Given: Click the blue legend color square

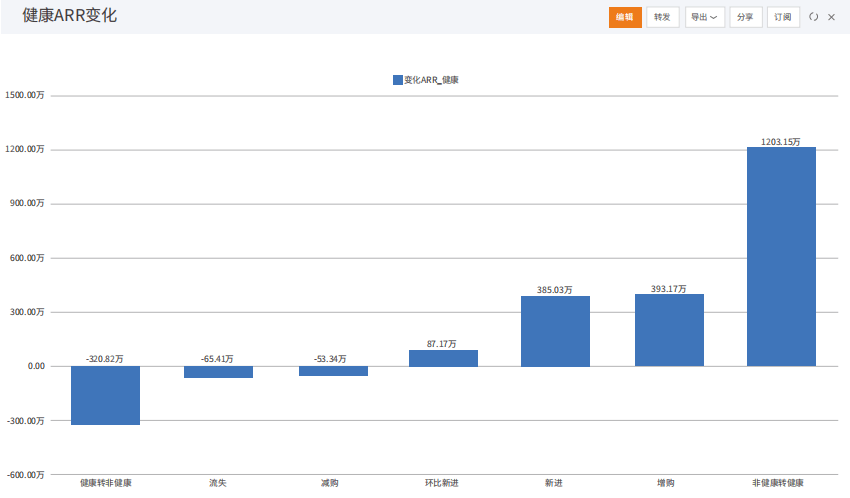Looking at the screenshot, I should tap(398, 80).
